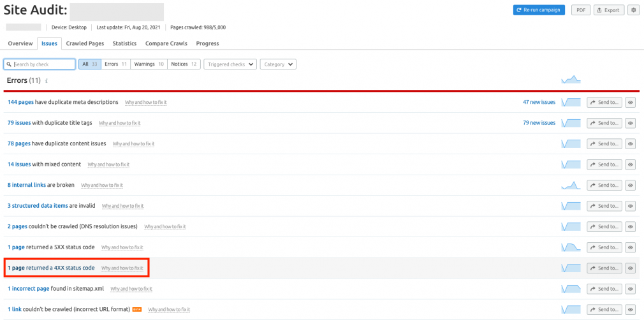Hide the mixed content check

[630, 164]
